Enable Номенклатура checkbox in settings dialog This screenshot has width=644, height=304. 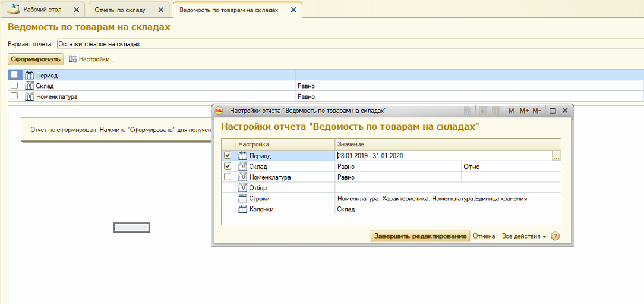[228, 177]
